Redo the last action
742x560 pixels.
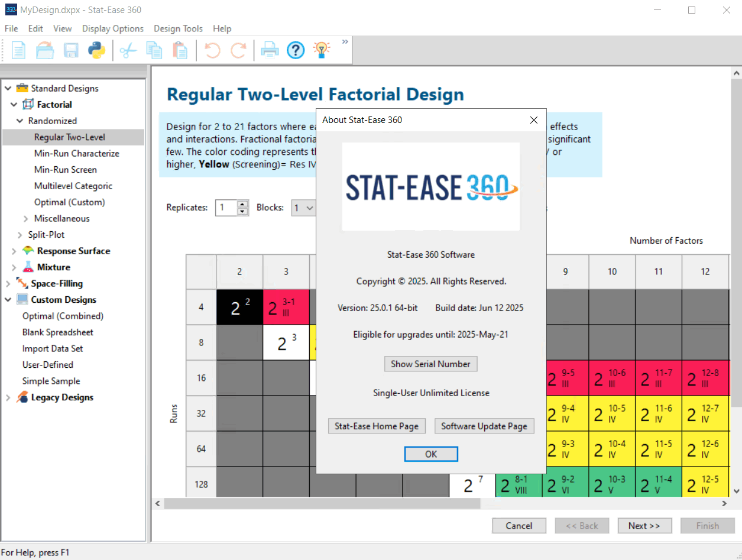[x=238, y=50]
